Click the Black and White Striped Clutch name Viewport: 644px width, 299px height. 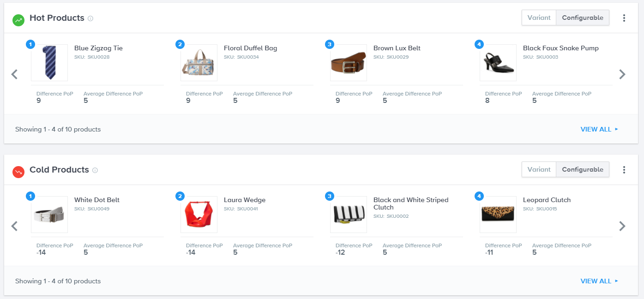[x=411, y=203]
